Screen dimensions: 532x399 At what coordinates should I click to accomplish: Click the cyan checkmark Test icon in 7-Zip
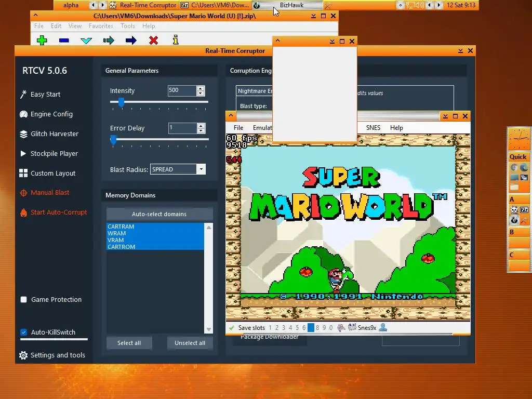coord(86,41)
